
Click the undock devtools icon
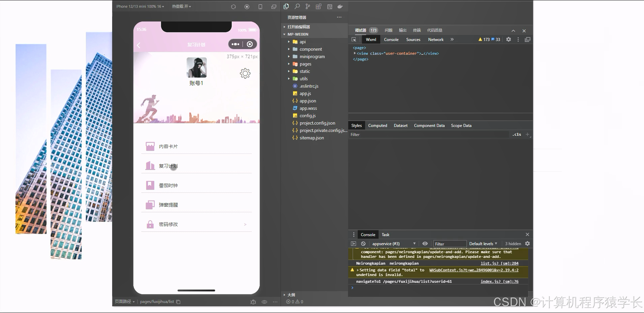[x=527, y=39]
